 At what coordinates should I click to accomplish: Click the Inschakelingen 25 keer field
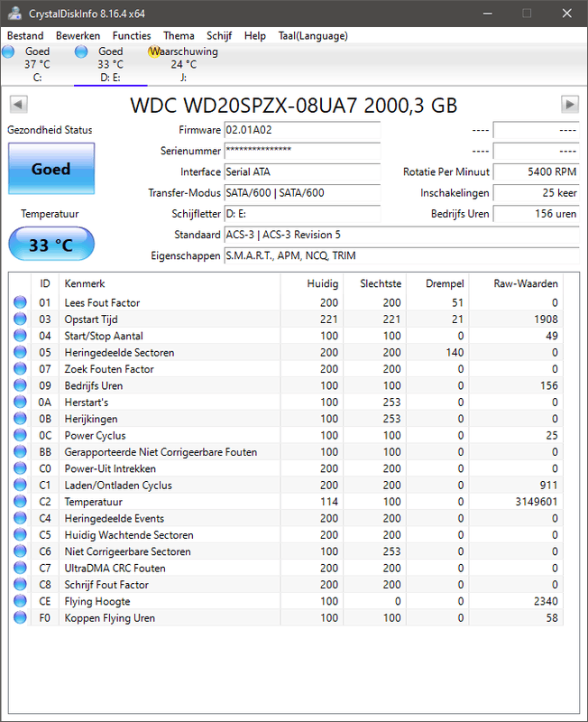(x=536, y=193)
